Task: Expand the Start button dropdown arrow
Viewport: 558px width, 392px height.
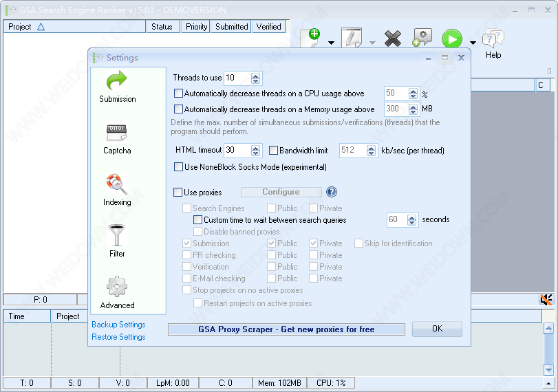Action: click(x=473, y=43)
